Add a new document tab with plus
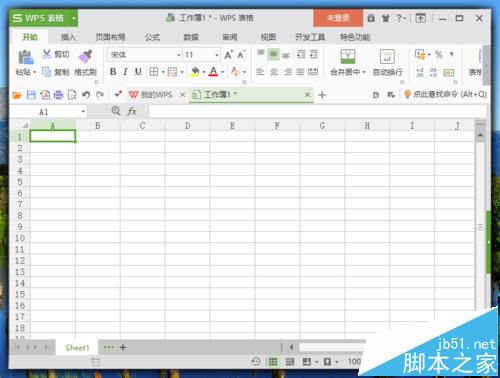This screenshot has height=378, width=500. [322, 95]
